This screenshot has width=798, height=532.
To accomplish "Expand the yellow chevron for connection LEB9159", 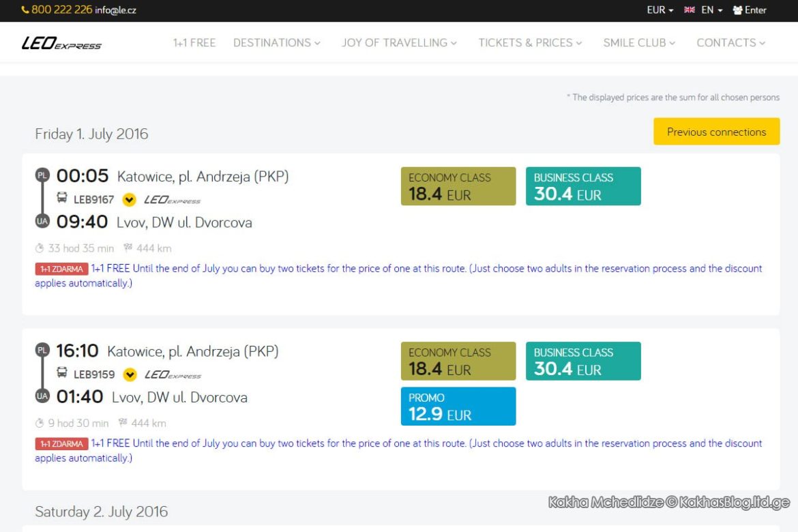I will 130,374.
